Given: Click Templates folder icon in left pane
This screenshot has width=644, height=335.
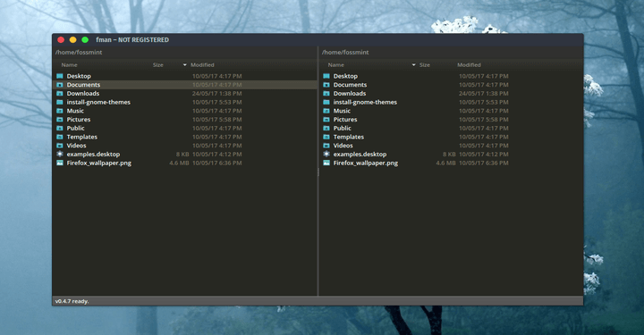Looking at the screenshot, I should (60, 137).
